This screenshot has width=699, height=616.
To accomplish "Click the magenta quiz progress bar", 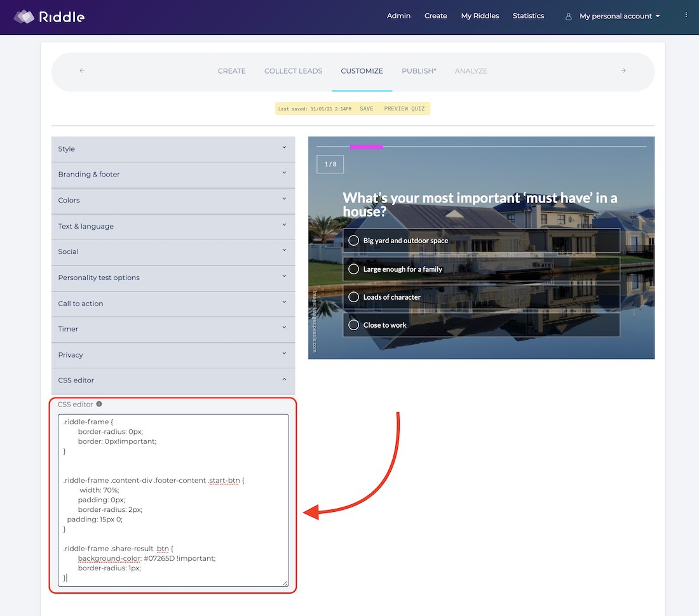I will (366, 147).
